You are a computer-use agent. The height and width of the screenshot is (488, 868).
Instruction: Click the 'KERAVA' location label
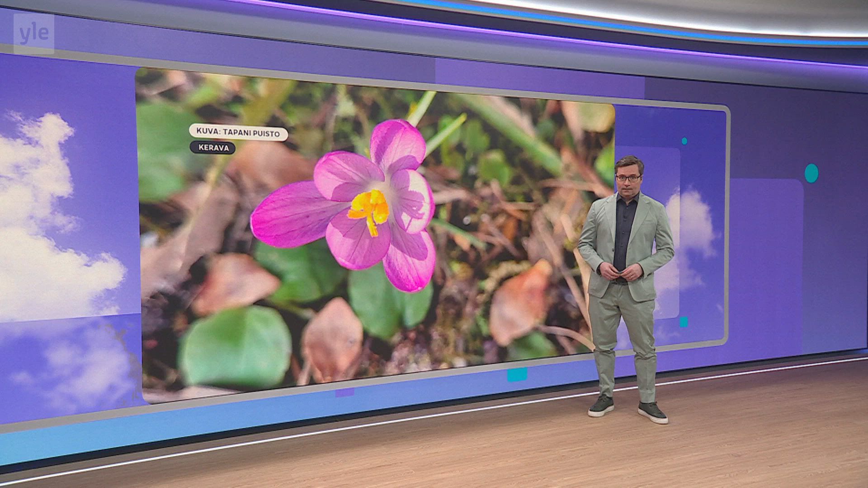coord(213,148)
